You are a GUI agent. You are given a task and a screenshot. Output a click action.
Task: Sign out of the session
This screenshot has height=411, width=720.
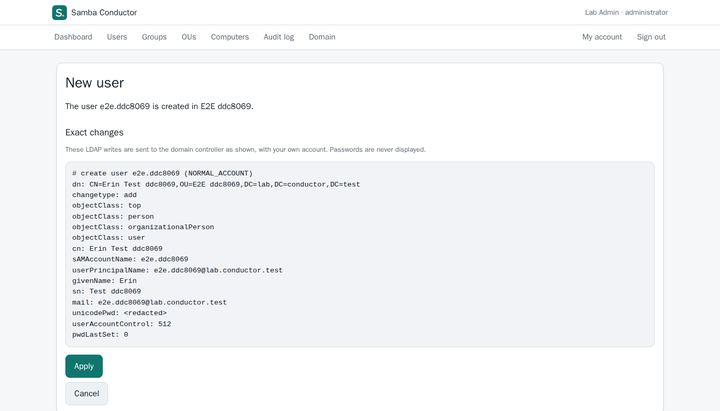[651, 37]
